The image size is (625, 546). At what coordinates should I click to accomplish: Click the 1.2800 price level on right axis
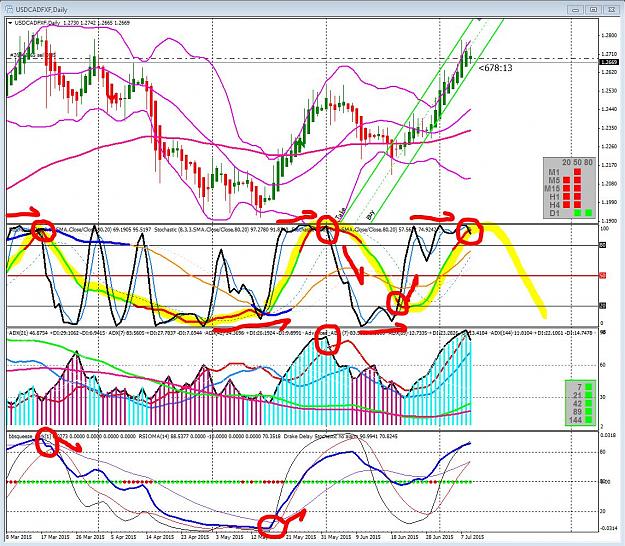[x=609, y=35]
